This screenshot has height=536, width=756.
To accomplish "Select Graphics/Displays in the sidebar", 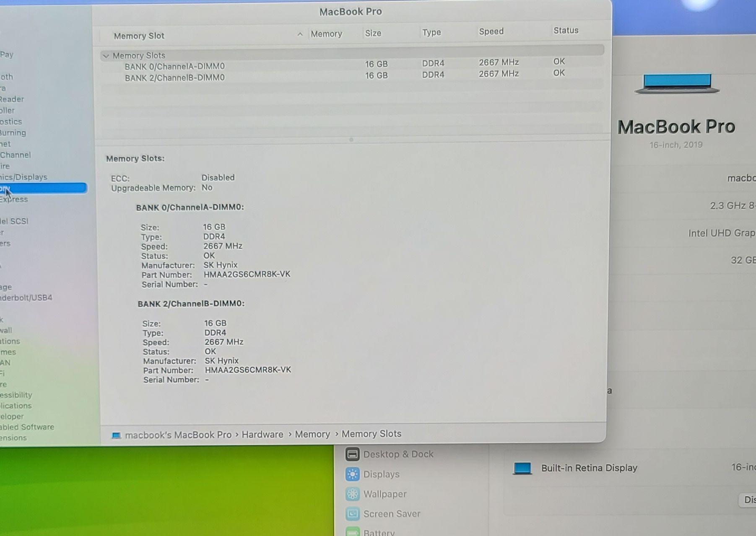I will 24,177.
